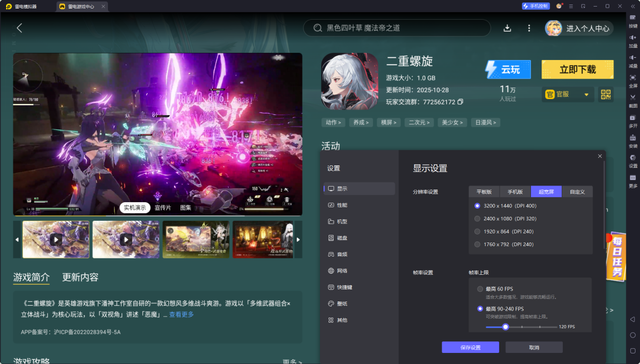Take a screenshot with the 截图 scissors icon
This screenshot has width=640, height=364.
tap(633, 101)
